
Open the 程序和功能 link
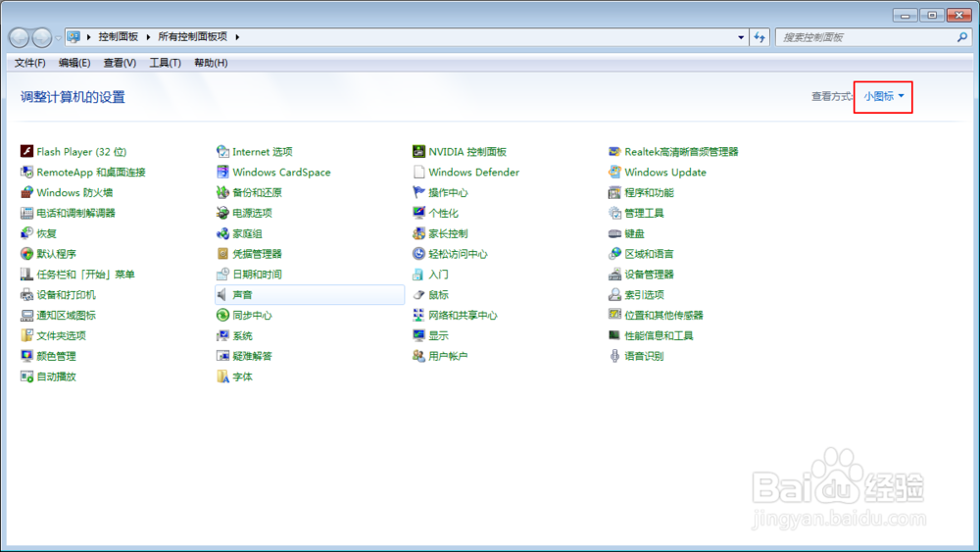pos(649,192)
